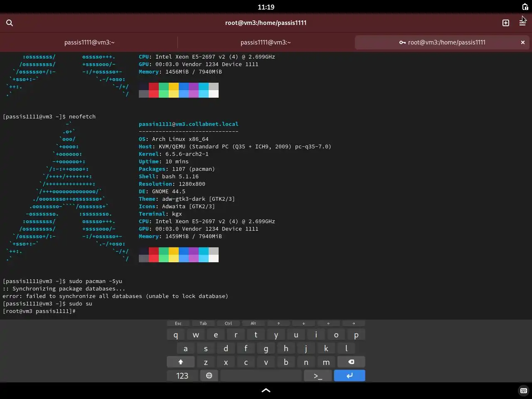Tap the Esc key on keyboard
The height and width of the screenshot is (399, 532).
click(178, 323)
